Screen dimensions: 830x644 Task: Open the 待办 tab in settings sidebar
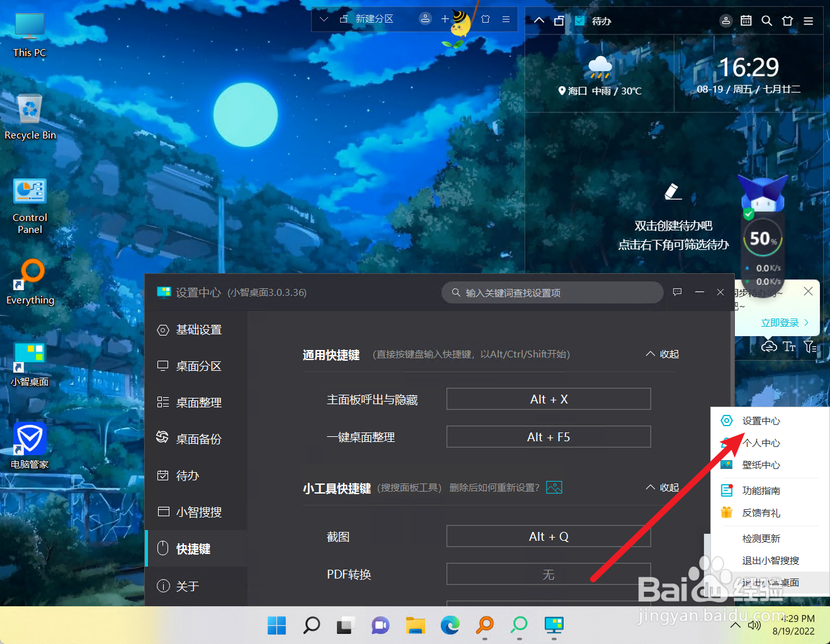coord(196,476)
